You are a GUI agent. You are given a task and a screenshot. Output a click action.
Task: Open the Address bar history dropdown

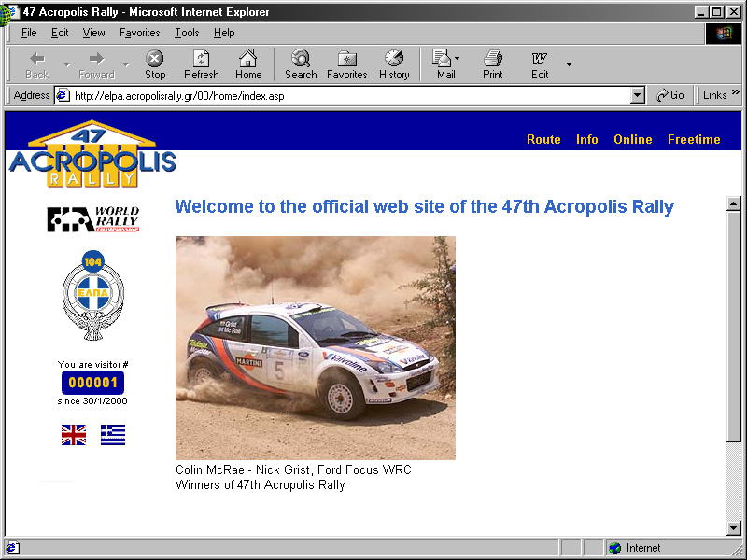638,96
